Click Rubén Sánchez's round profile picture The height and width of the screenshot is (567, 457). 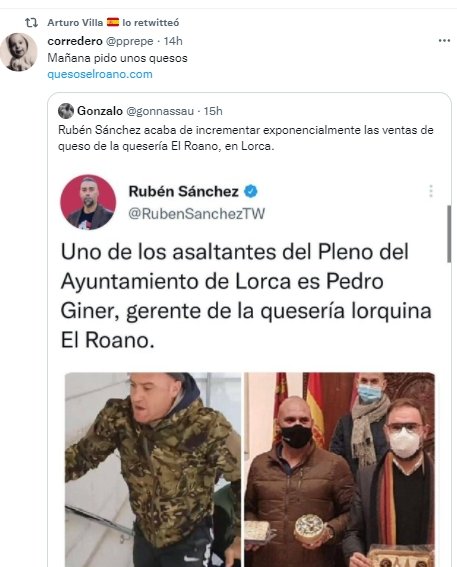tap(88, 202)
